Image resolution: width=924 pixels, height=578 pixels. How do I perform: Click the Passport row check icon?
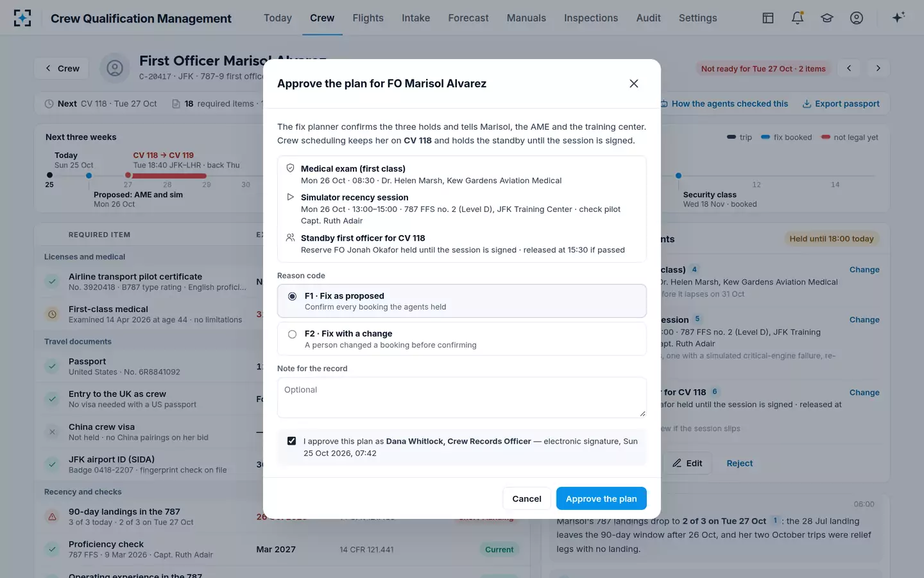click(52, 366)
